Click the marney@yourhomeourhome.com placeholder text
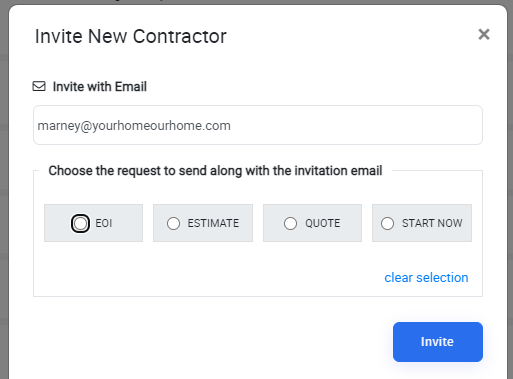The width and height of the screenshot is (513, 379). pos(134,126)
